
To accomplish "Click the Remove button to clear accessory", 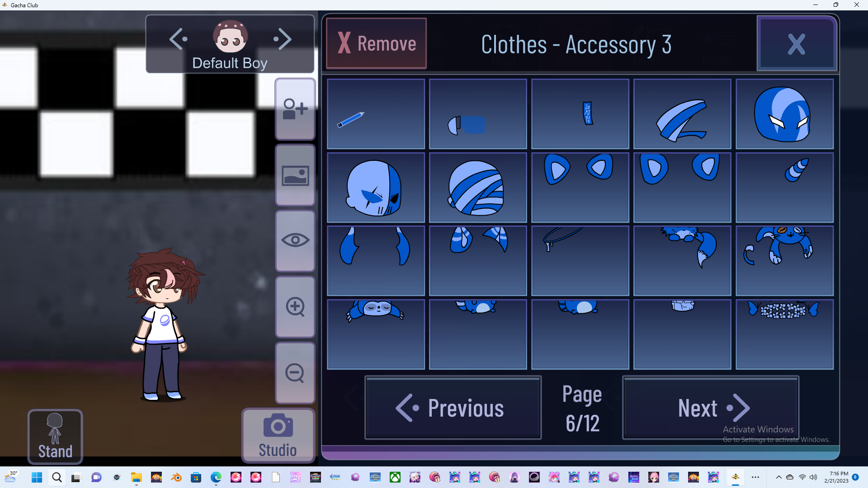I will 376,43.
